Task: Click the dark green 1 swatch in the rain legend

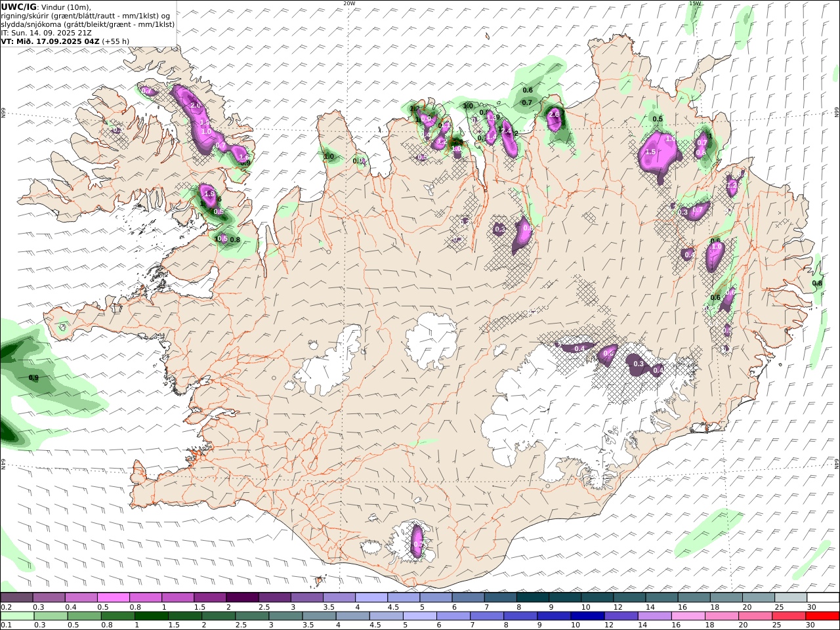Action: pos(152,616)
